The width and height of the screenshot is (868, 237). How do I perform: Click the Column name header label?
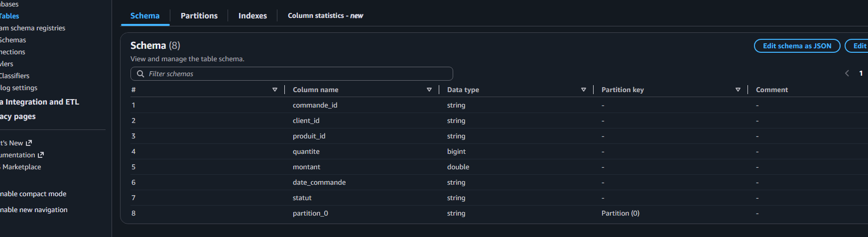click(316, 90)
